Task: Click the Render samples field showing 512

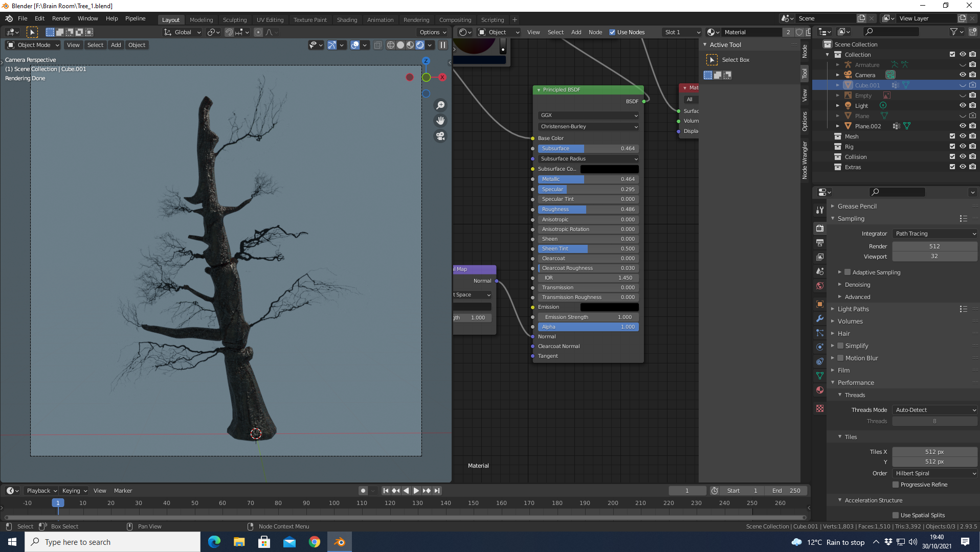Action: point(934,246)
